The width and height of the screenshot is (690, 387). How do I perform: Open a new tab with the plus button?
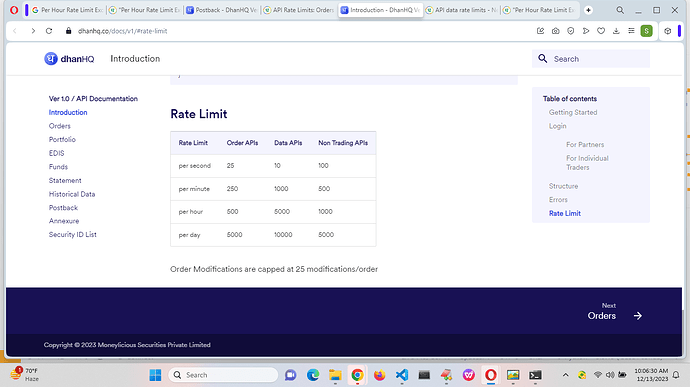tap(588, 10)
